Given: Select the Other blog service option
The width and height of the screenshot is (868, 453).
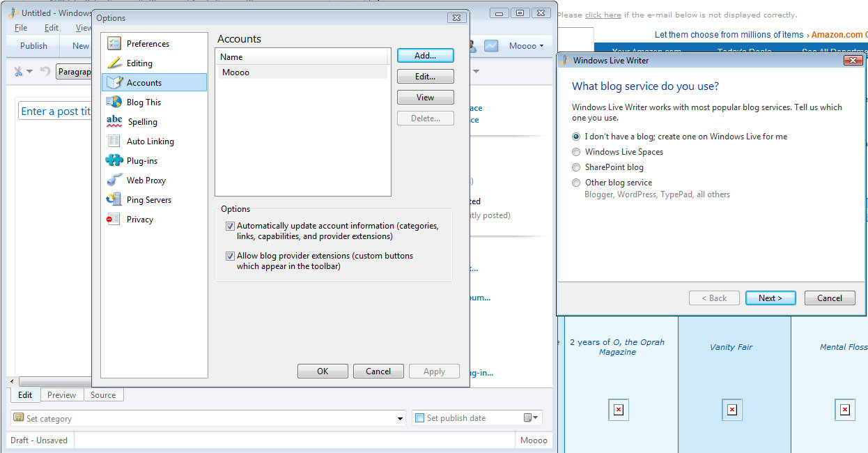Looking at the screenshot, I should pos(576,183).
